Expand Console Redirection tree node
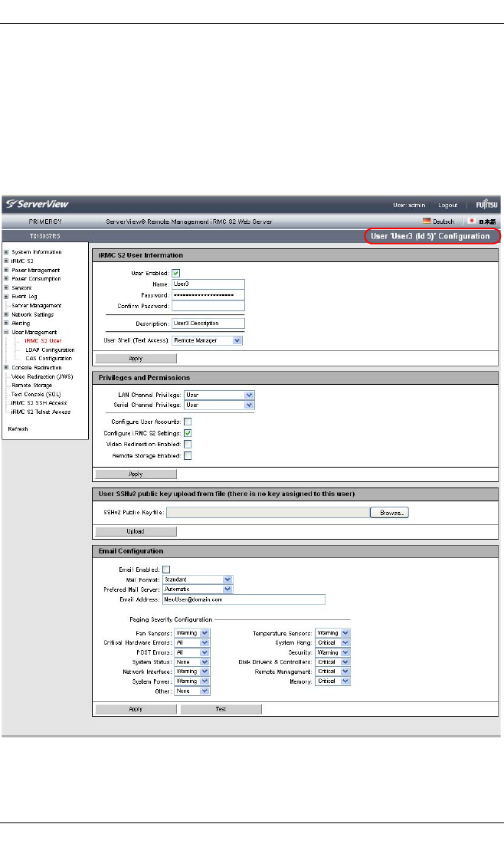The width and height of the screenshot is (504, 847). click(6, 367)
